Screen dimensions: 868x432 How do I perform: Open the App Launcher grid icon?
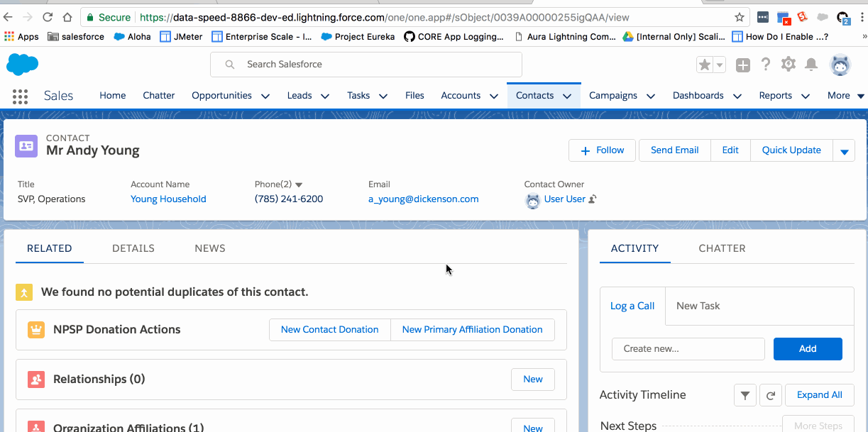[x=20, y=96]
